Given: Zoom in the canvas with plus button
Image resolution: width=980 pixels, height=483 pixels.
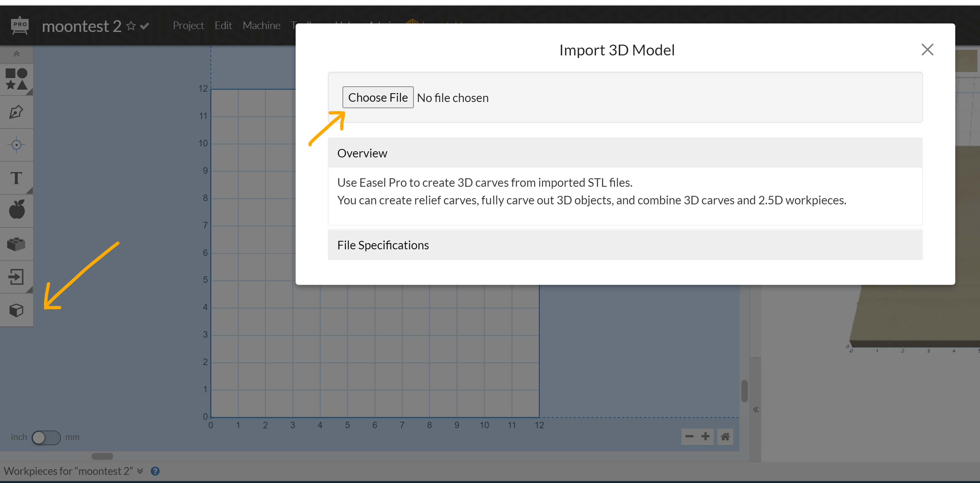Looking at the screenshot, I should (705, 436).
